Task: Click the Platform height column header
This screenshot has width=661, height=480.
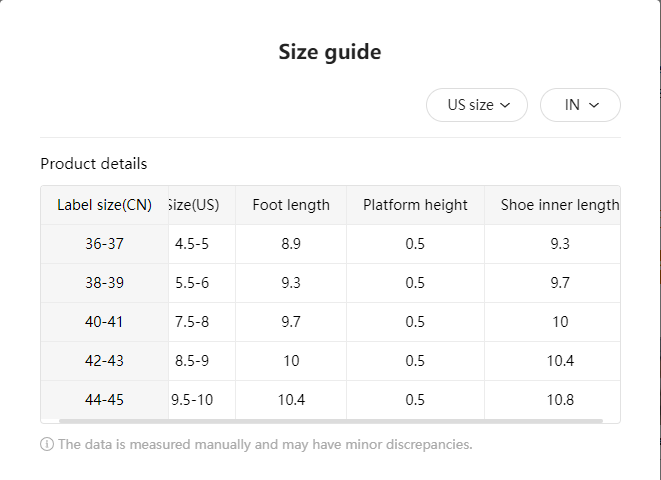Action: point(415,205)
